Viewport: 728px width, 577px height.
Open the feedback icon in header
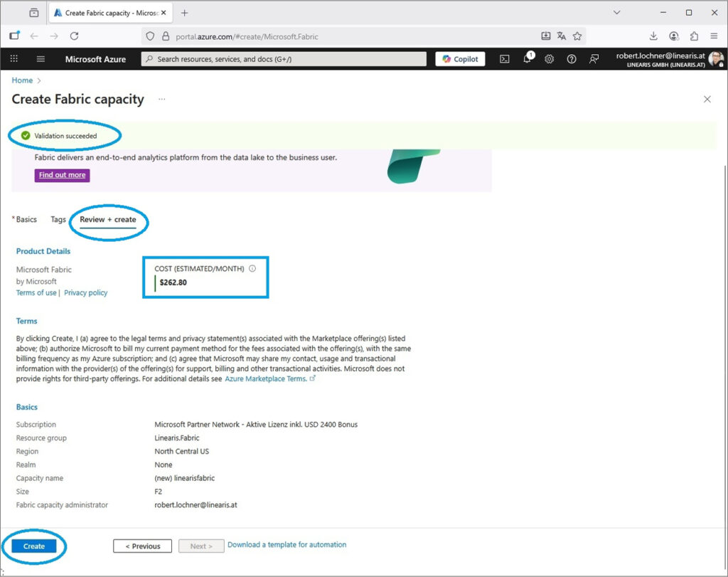[594, 59]
